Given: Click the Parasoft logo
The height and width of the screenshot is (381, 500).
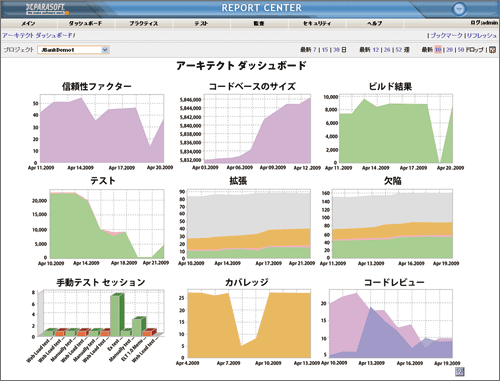Looking at the screenshot, I should point(47,9).
